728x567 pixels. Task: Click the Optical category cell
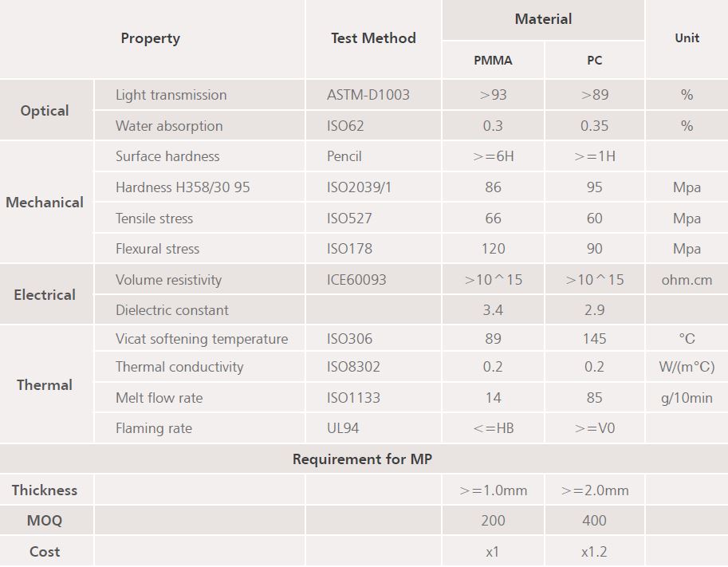click(x=45, y=111)
